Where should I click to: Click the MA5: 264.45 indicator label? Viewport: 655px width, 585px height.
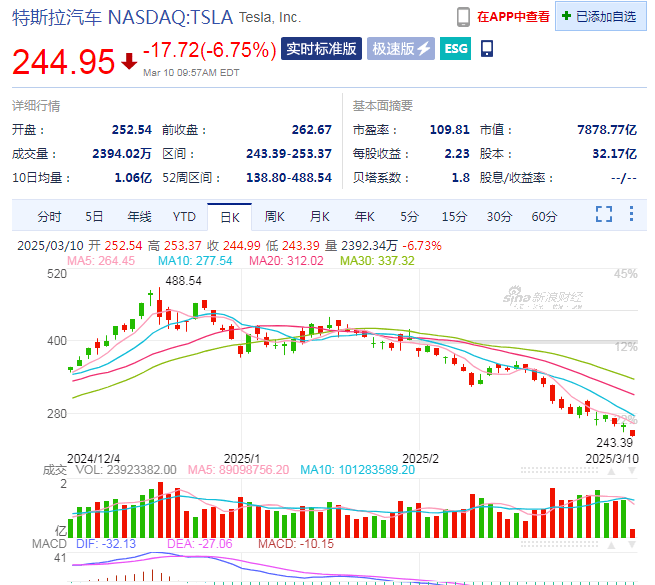[101, 261]
